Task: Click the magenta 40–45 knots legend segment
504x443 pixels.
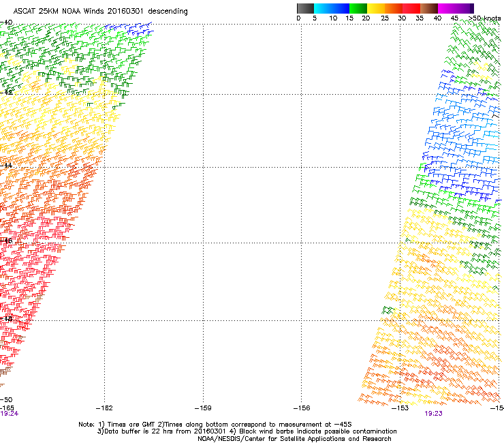Action: point(447,8)
